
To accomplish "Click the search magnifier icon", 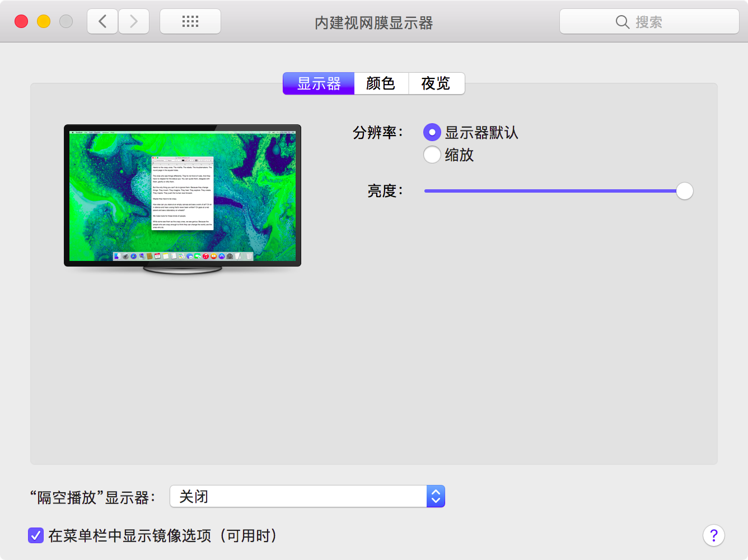I will [x=622, y=22].
